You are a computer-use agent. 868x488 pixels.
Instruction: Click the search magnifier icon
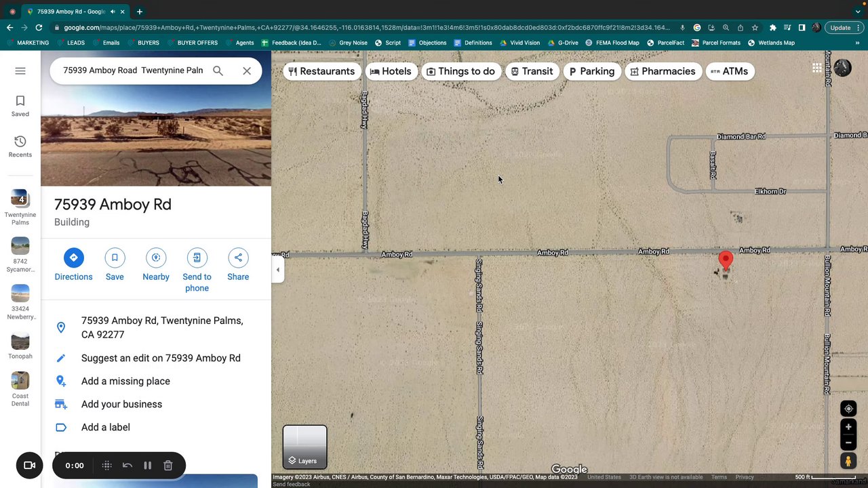pos(218,70)
